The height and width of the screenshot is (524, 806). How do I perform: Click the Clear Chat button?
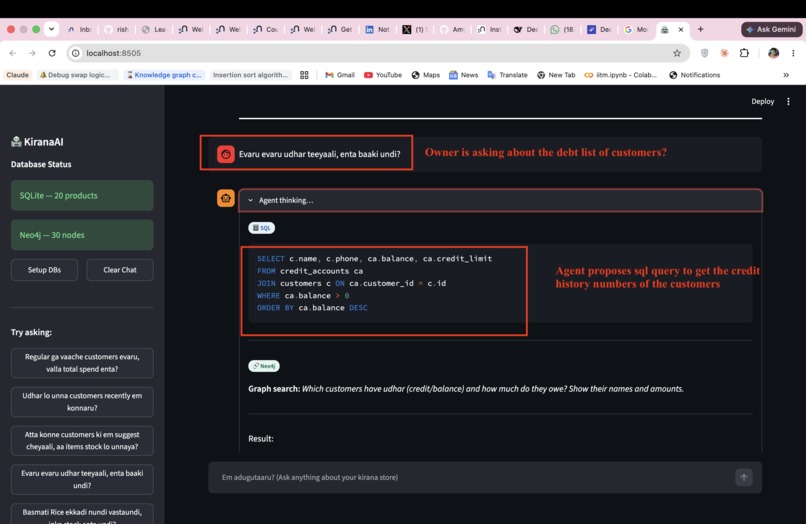[120, 270]
